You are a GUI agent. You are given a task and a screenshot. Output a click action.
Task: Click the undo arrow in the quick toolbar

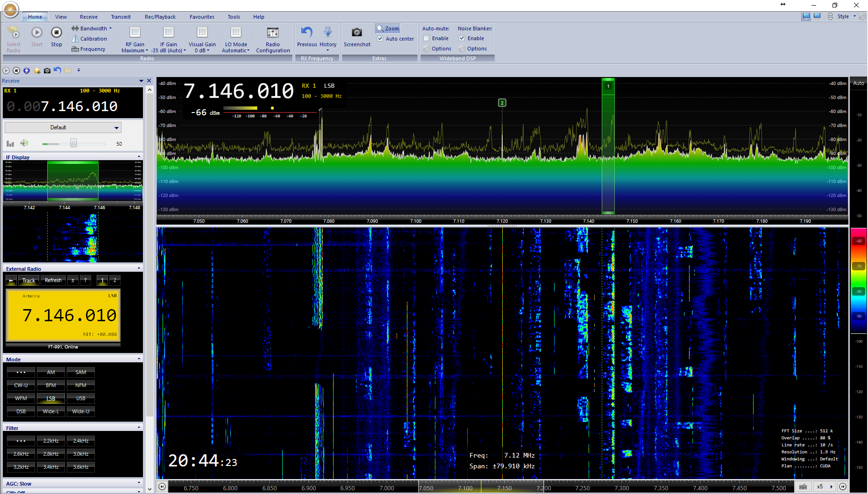coord(57,70)
